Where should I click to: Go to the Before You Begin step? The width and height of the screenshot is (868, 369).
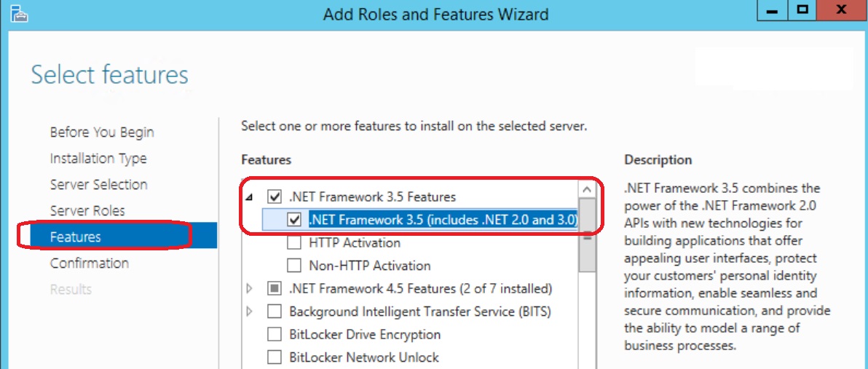[x=102, y=132]
